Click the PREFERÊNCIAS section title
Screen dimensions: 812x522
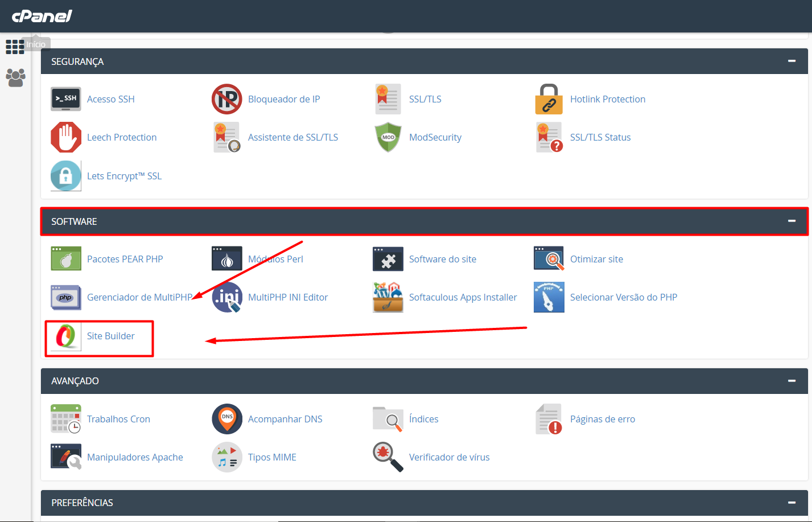82,503
